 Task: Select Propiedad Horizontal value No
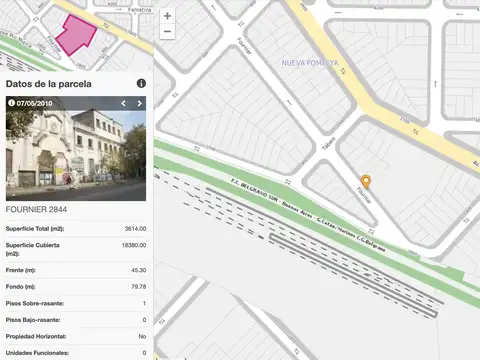[x=142, y=336]
